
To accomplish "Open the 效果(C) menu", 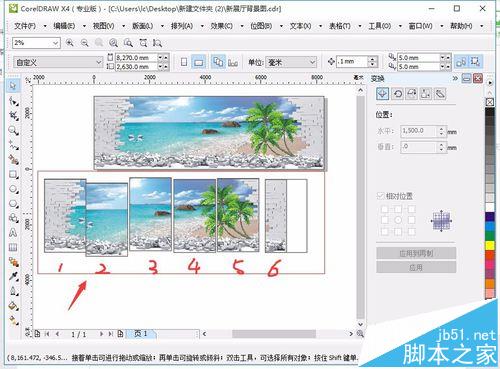I will (221, 26).
